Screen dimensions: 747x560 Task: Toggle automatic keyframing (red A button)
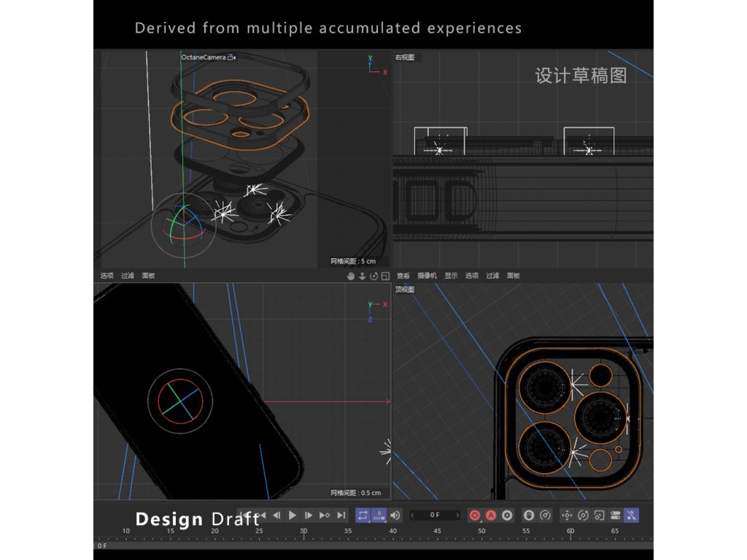pyautogui.click(x=491, y=516)
